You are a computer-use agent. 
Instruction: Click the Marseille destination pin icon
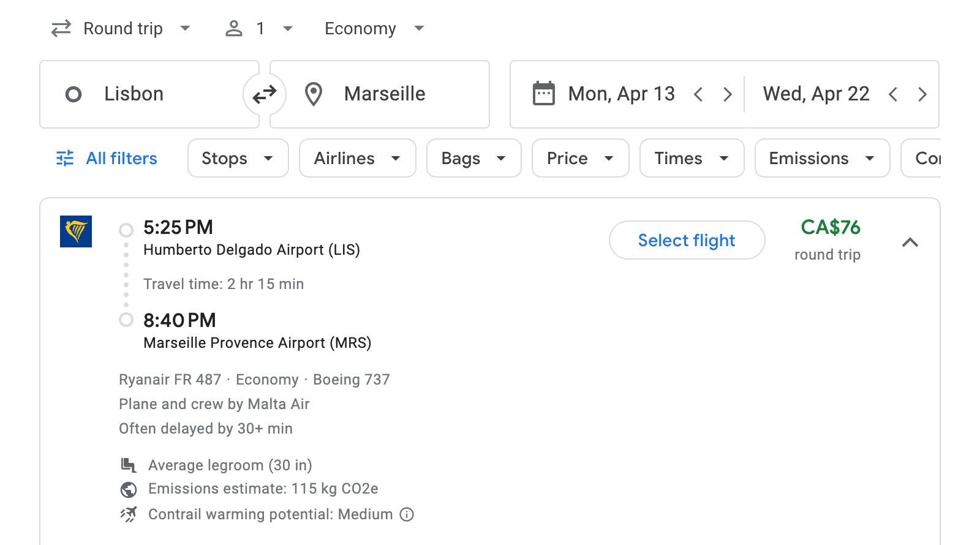pos(314,94)
